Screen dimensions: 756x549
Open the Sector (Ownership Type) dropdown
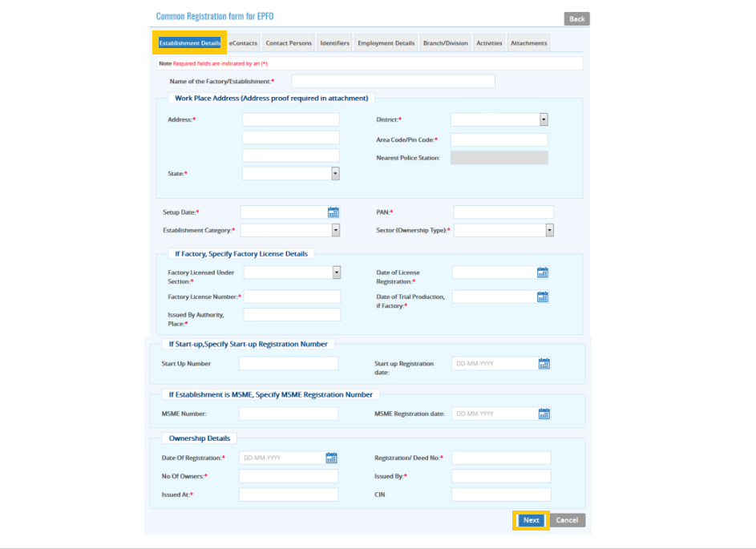click(x=549, y=231)
